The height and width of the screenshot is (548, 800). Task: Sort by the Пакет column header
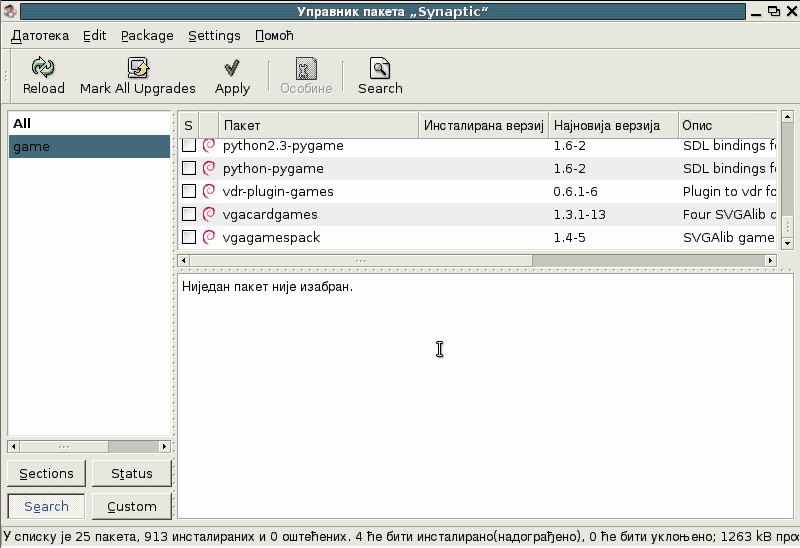coord(318,126)
